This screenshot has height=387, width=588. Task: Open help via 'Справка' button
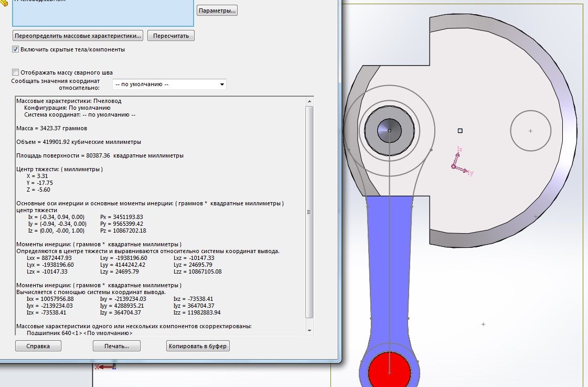point(38,346)
